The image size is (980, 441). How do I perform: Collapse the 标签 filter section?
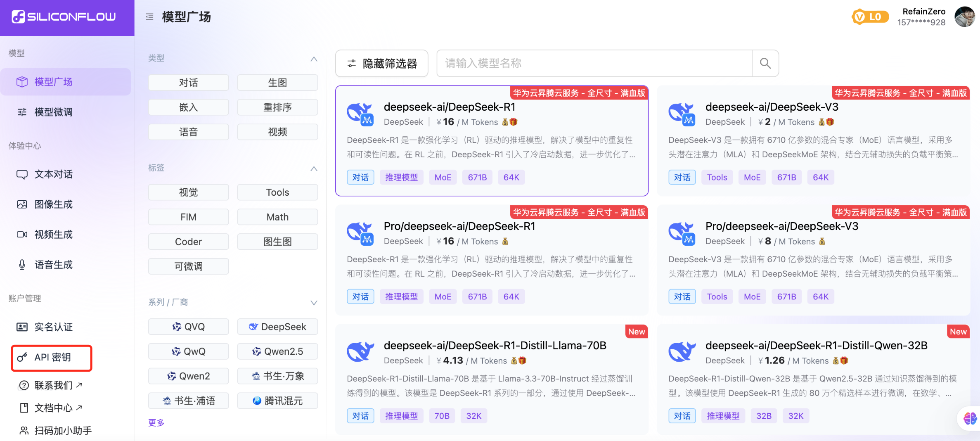click(x=314, y=168)
